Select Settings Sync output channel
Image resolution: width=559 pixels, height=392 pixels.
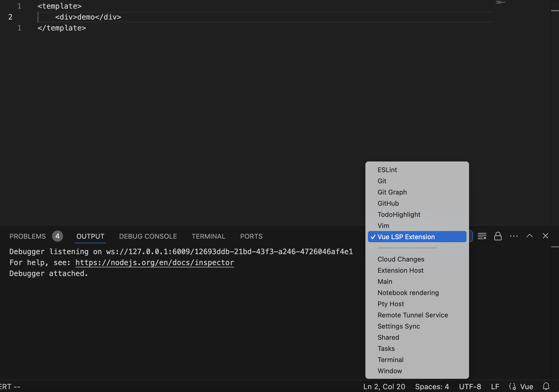coord(398,326)
